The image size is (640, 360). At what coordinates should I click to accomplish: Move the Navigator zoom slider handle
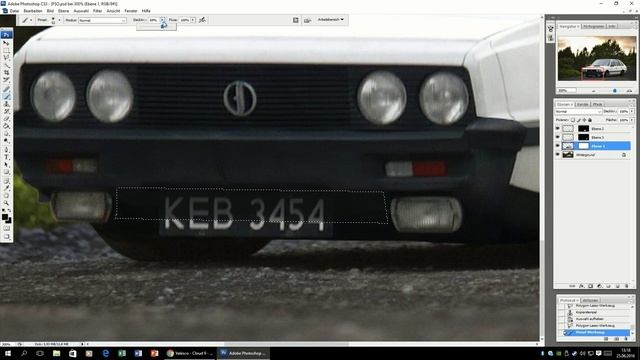click(x=614, y=90)
